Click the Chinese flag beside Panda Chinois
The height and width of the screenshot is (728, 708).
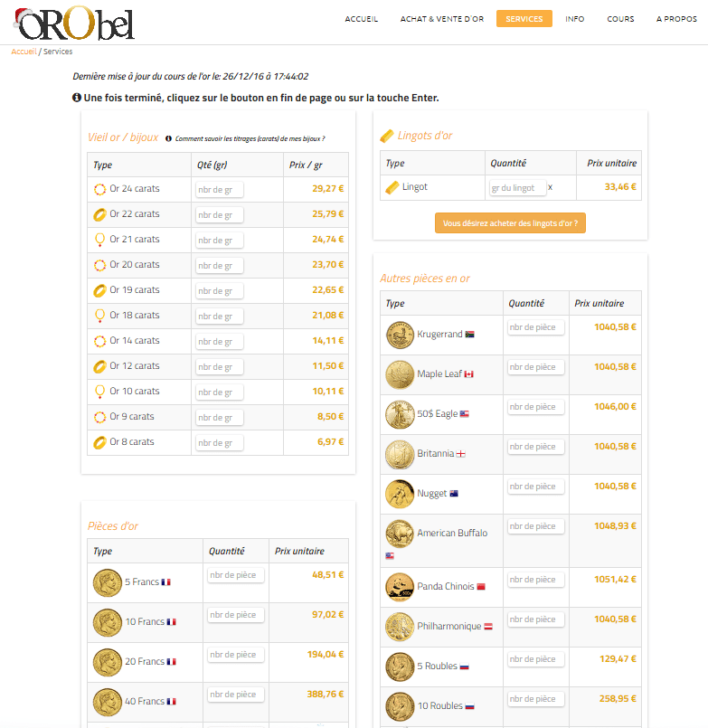481,586
